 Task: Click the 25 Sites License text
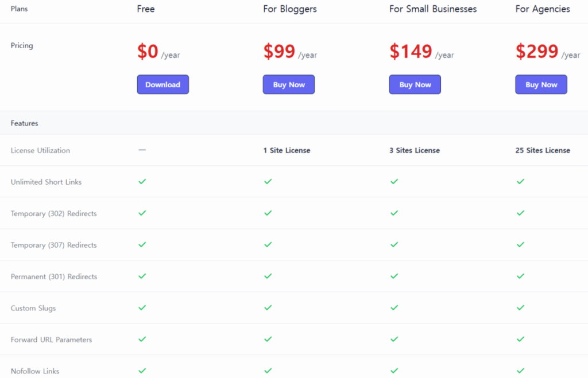[543, 150]
